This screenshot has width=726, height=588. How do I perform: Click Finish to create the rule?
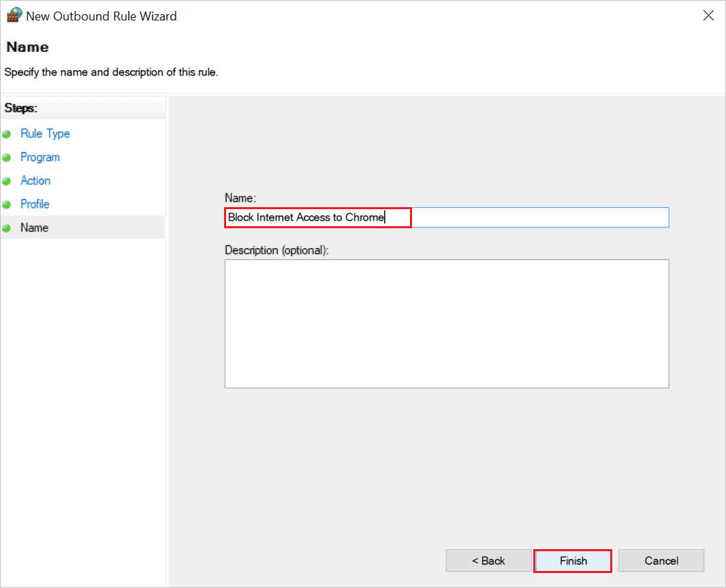pos(573,561)
